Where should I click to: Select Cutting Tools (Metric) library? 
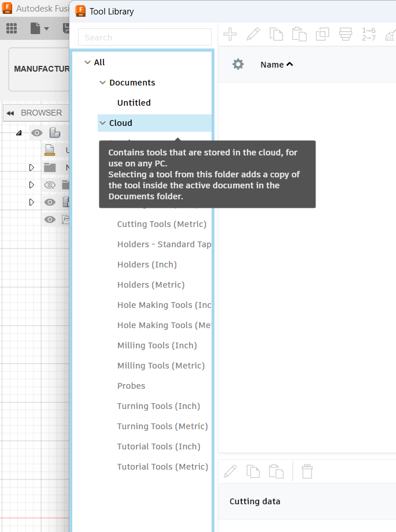[162, 224]
